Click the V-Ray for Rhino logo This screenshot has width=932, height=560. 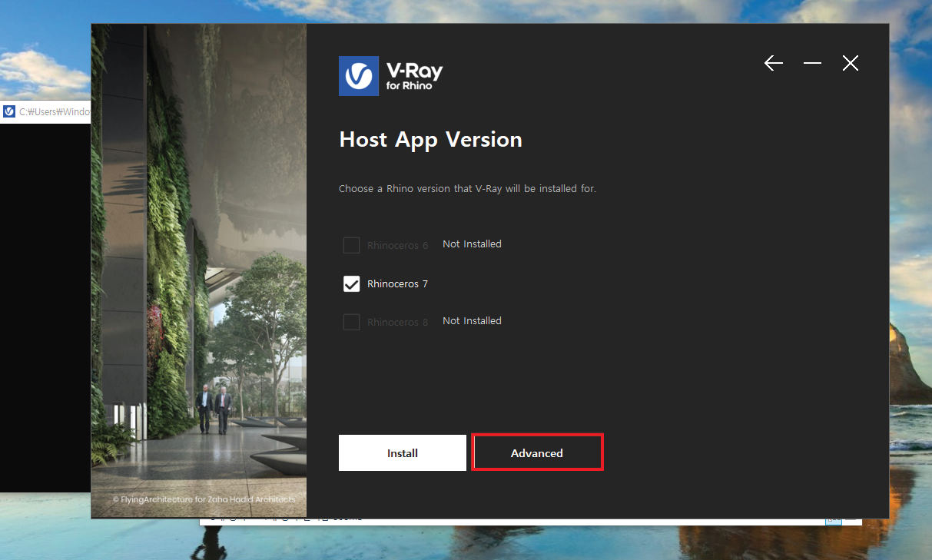pos(390,75)
